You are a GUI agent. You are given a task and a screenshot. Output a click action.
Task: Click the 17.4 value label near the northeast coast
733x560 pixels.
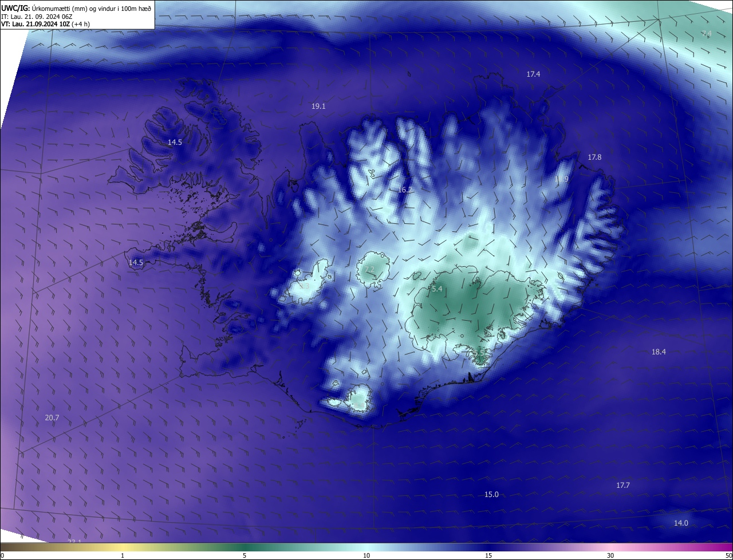[533, 74]
